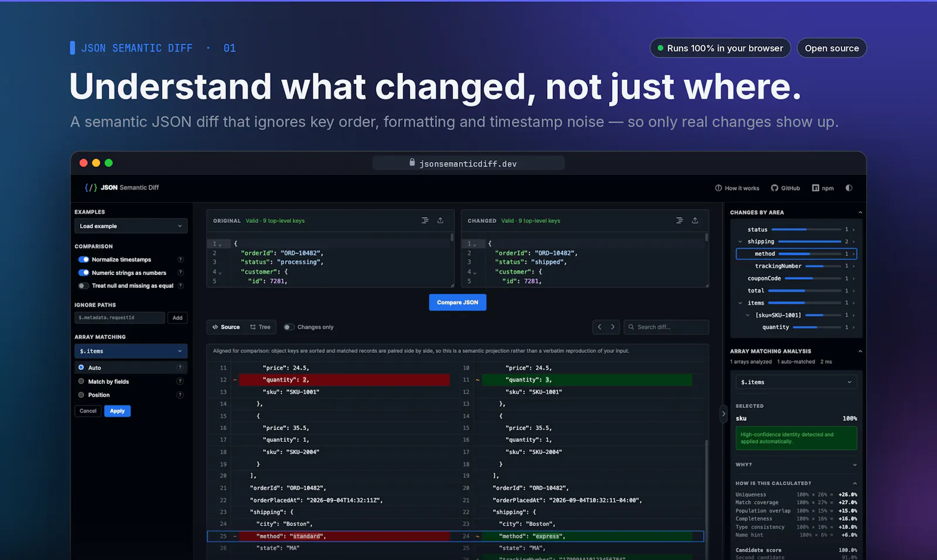Viewport: 937px width, 560px height.
Task: Click help icon for Treat null and missing
Action: 180,286
